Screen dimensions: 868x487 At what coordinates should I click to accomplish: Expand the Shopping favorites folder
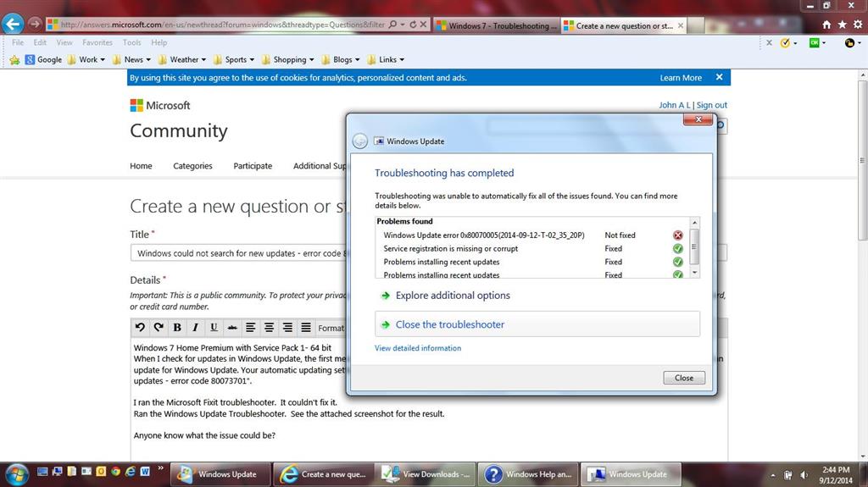click(287, 60)
